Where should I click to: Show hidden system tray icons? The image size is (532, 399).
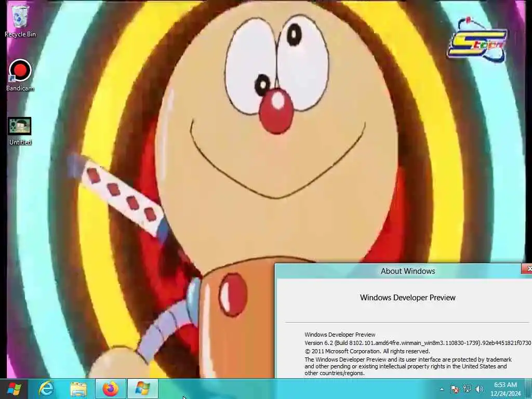[x=442, y=389]
